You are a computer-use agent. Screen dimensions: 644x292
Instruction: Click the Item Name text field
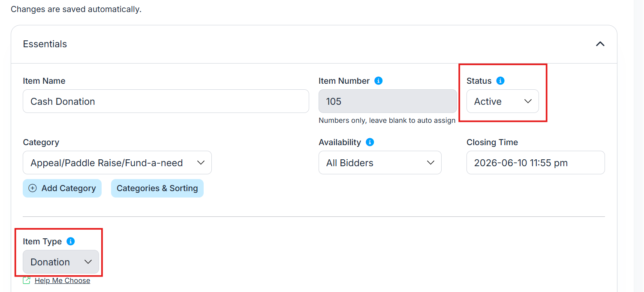[x=166, y=101]
